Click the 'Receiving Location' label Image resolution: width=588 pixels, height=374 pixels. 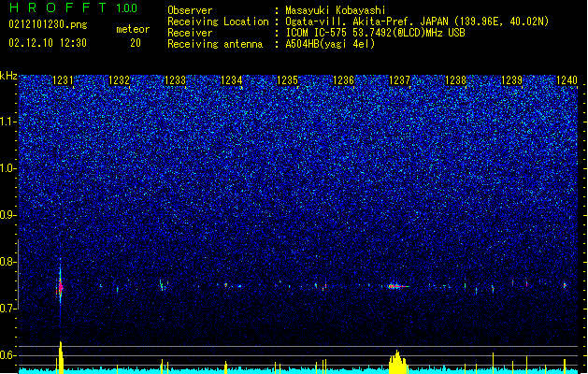pyautogui.click(x=218, y=22)
